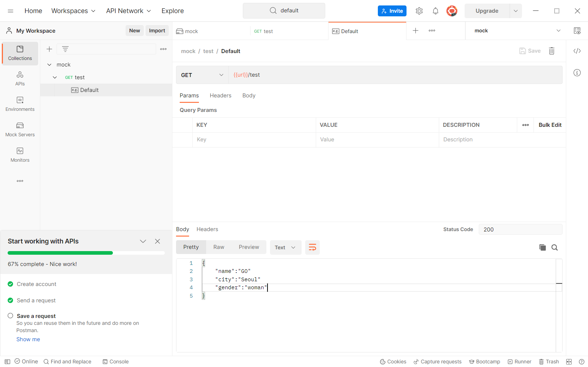
Task: Close the Start working with APIs panel
Action: point(158,241)
